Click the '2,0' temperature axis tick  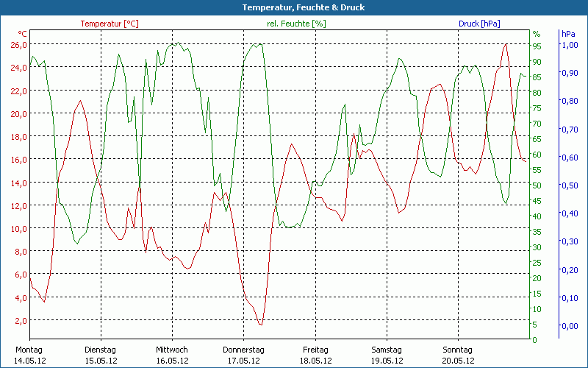[x=21, y=321]
